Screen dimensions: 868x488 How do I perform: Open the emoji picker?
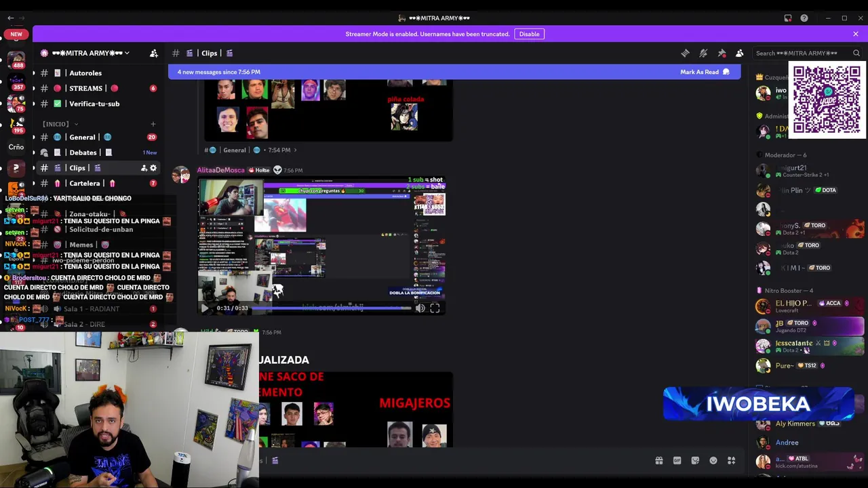713,461
